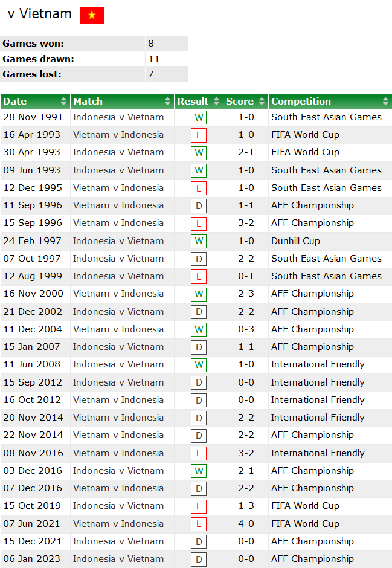Click the L result icon for 12 Aug 1999
The image size is (392, 568).
coord(198,277)
